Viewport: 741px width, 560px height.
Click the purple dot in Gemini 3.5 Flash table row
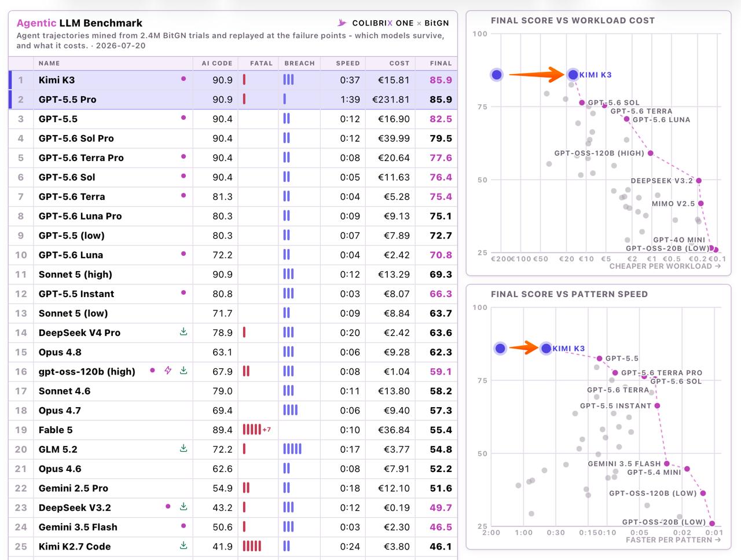[184, 526]
